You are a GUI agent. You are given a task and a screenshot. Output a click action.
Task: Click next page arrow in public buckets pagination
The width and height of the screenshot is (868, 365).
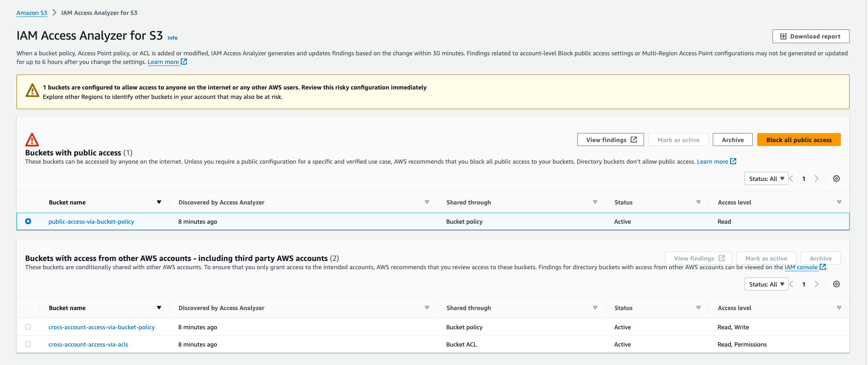pyautogui.click(x=817, y=179)
